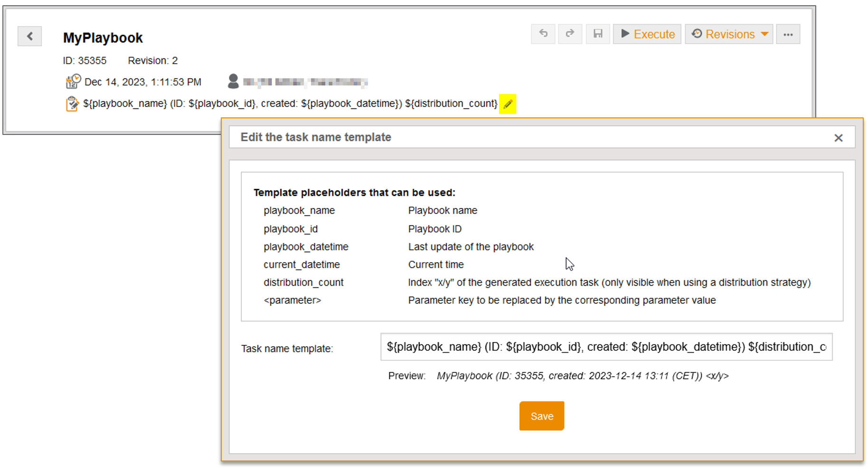The height and width of the screenshot is (469, 868).
Task: Click the back arrow button
Action: tap(29, 36)
